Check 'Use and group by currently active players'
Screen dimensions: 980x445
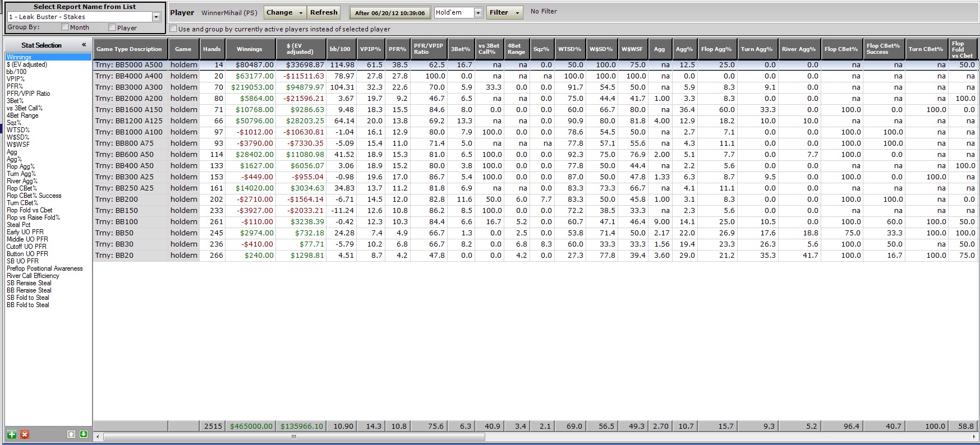pyautogui.click(x=173, y=29)
